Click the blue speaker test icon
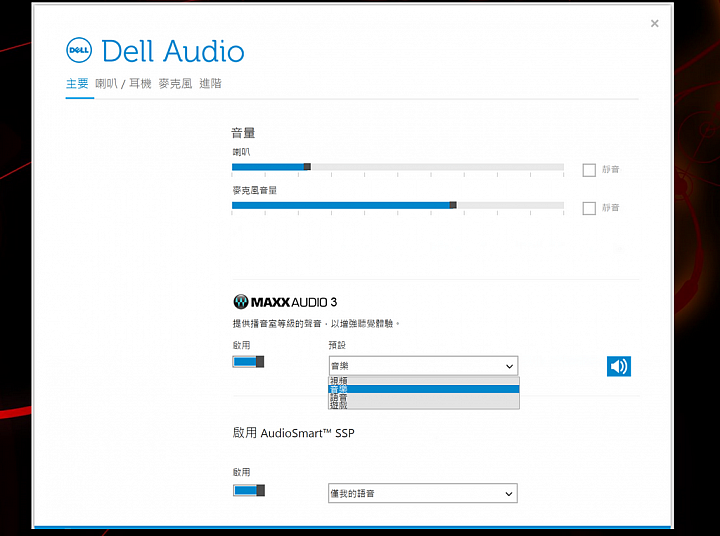The width and height of the screenshot is (720, 536). [619, 366]
